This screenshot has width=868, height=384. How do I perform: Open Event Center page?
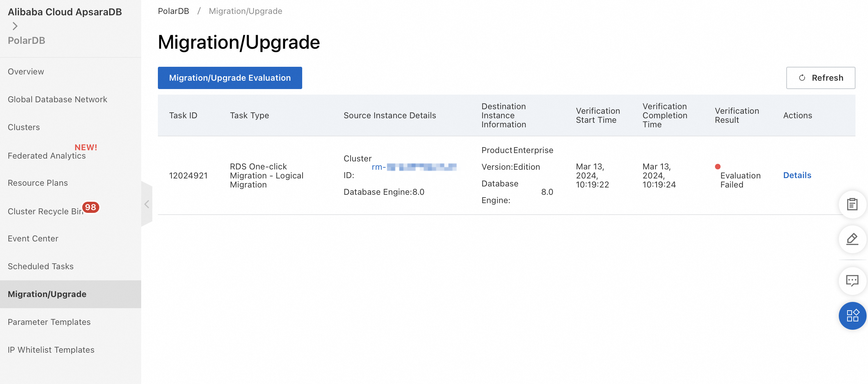33,239
